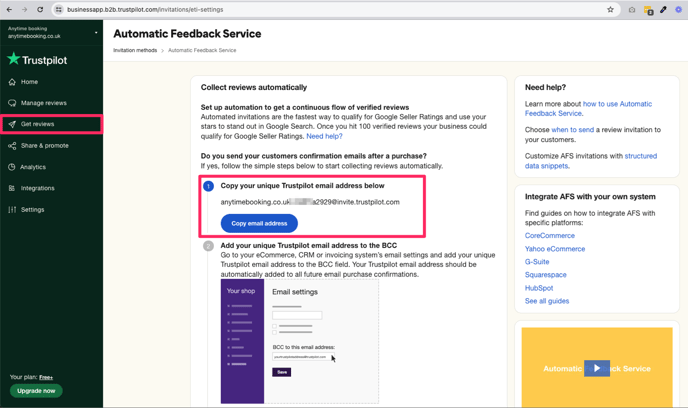
Task: Click the browser back arrow
Action: tap(9, 9)
